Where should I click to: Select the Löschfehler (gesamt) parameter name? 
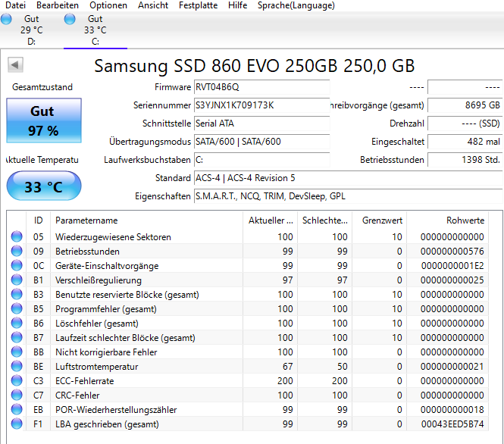97,324
